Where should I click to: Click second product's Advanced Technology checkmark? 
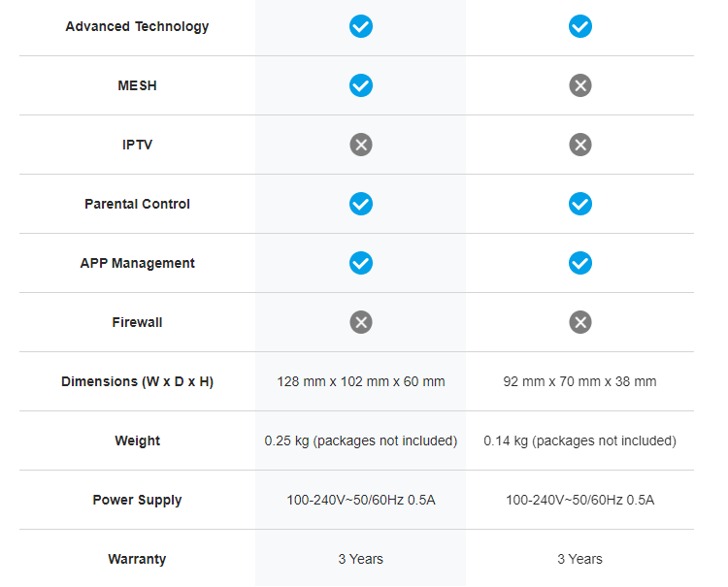click(579, 26)
